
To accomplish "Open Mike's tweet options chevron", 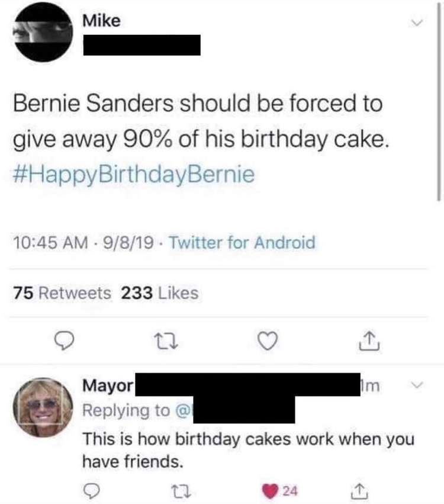I will coord(417,23).
